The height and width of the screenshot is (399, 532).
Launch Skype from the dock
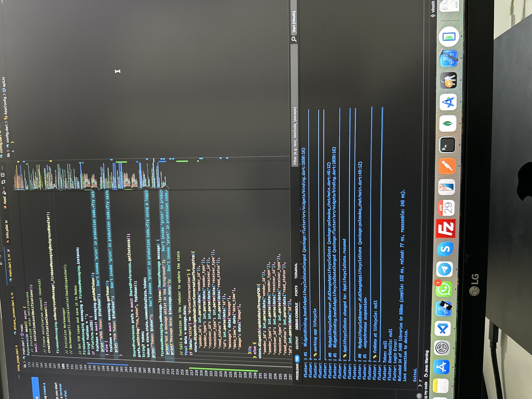point(445,249)
